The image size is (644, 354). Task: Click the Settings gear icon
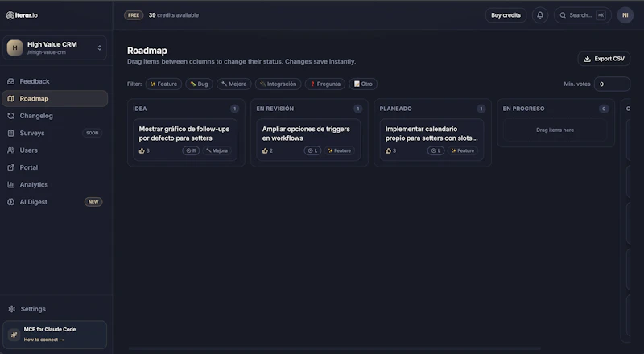(12, 309)
